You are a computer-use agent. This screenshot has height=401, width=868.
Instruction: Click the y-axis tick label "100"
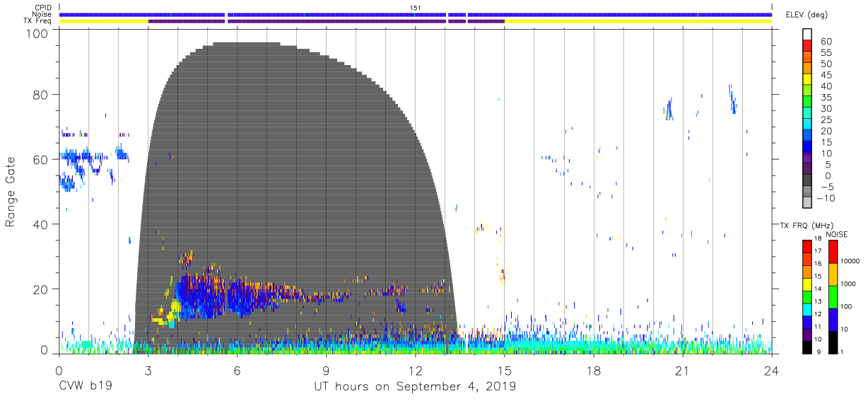(37, 34)
